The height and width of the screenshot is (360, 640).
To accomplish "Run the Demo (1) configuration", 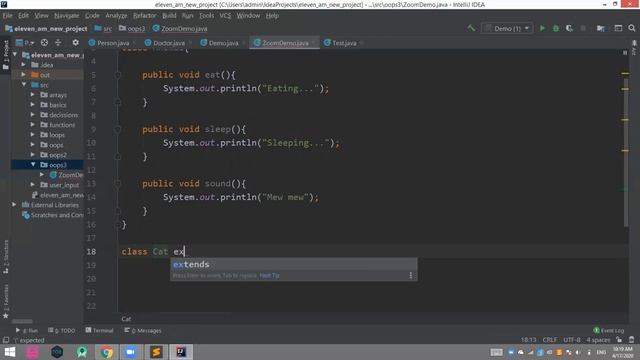I will click(x=542, y=28).
